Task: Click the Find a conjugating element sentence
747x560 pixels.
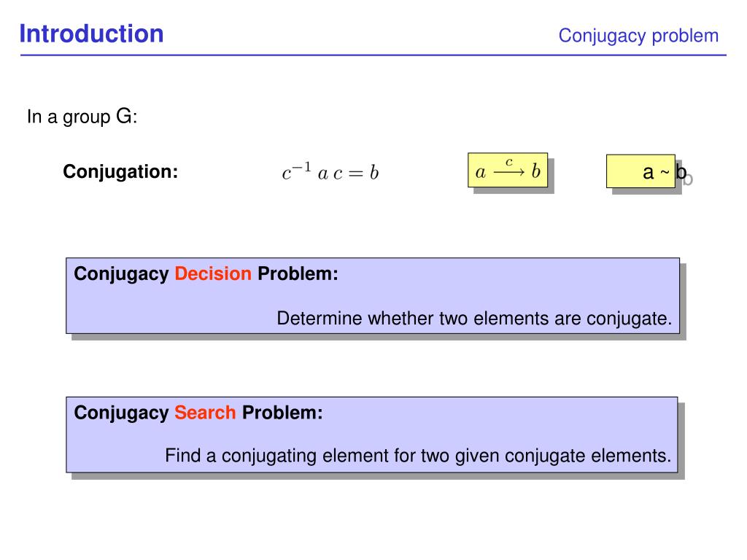Action: coord(418,456)
